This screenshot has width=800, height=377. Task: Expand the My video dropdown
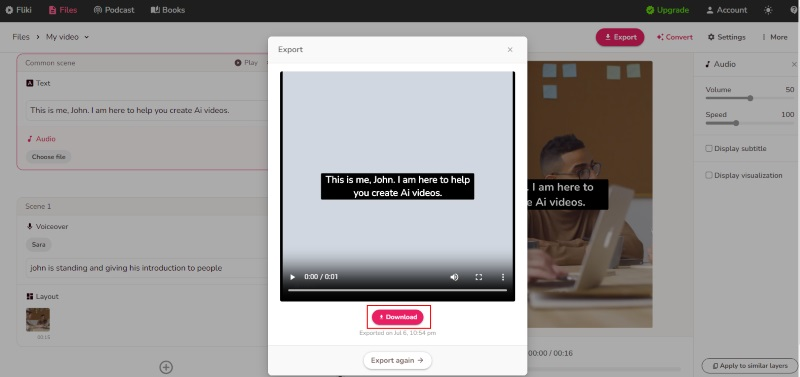[x=67, y=37]
